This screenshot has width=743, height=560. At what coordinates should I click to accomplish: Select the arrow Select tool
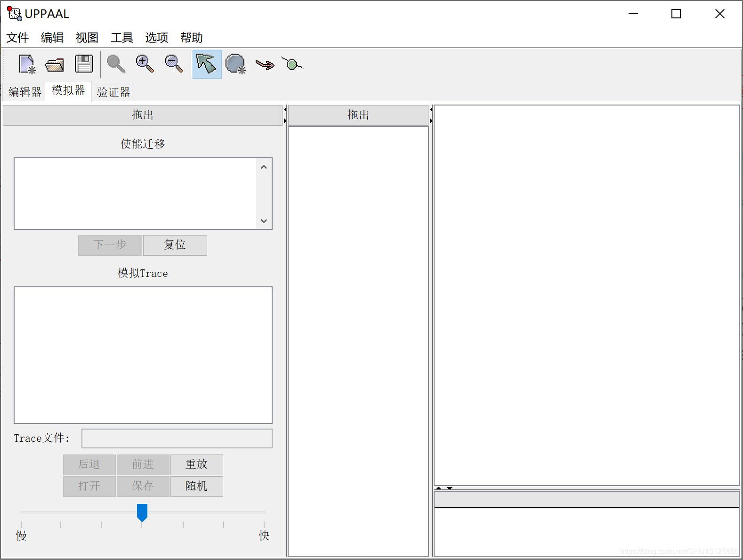[x=207, y=64]
